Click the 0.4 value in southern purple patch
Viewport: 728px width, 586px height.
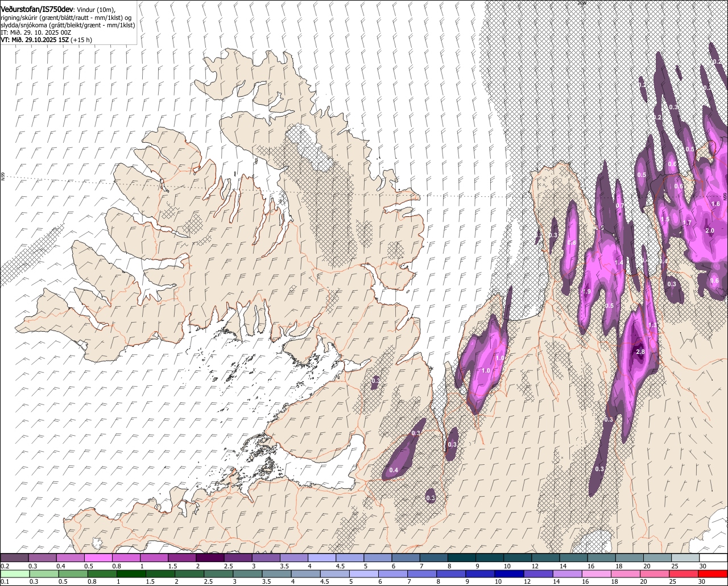[x=394, y=470]
